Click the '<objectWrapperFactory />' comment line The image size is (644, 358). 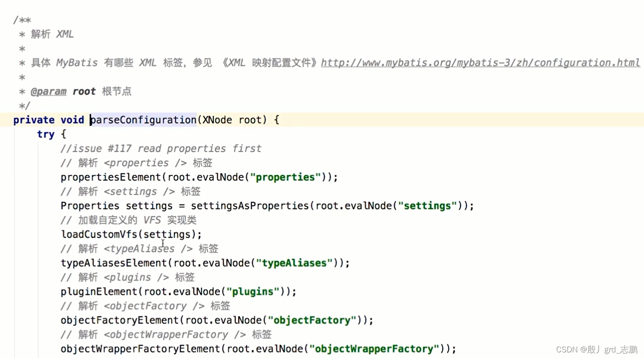[166, 334]
